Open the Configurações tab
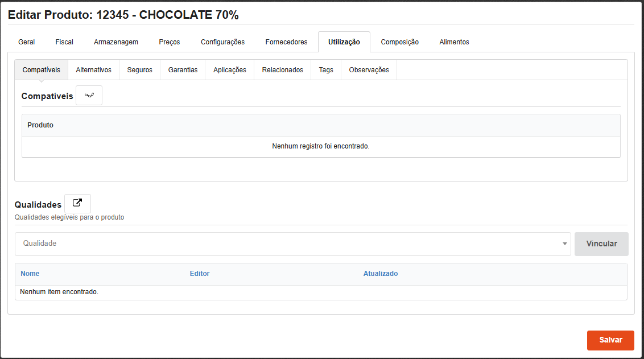The image size is (644, 359). pyautogui.click(x=222, y=42)
